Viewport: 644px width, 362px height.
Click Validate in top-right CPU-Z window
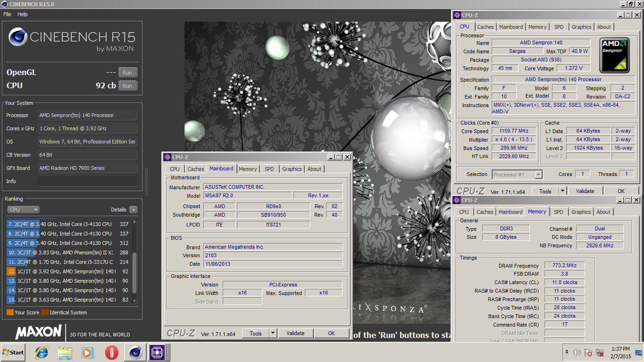[585, 191]
